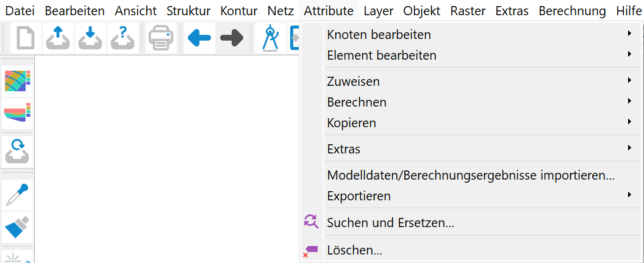
Task: Click the colored cross-section layers icon
Action: point(18,114)
